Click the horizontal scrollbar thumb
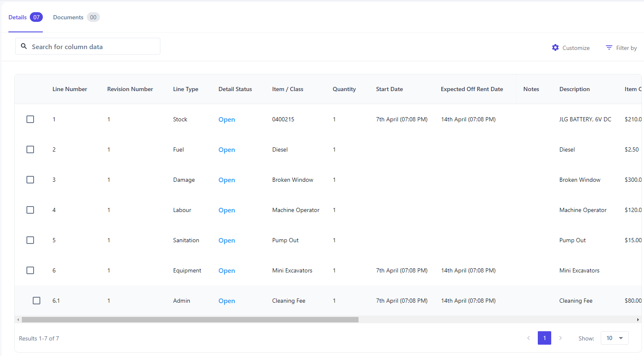The height and width of the screenshot is (356, 644). tap(190, 320)
